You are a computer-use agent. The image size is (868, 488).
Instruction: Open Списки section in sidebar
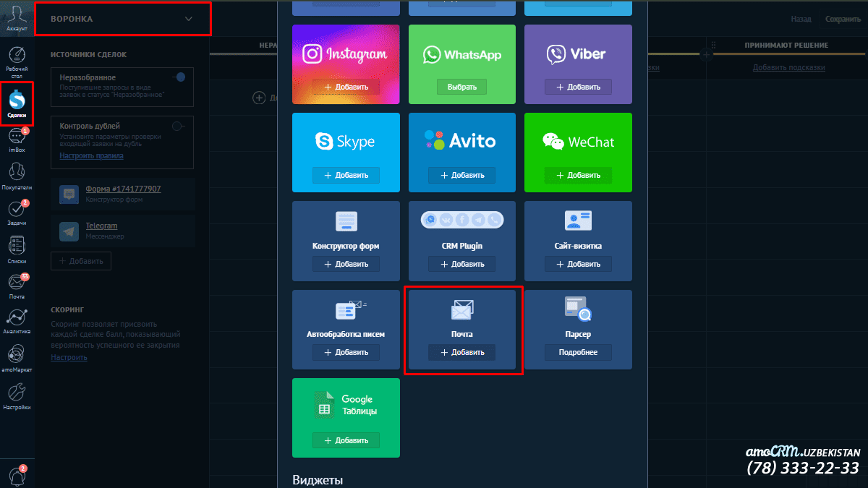17,249
